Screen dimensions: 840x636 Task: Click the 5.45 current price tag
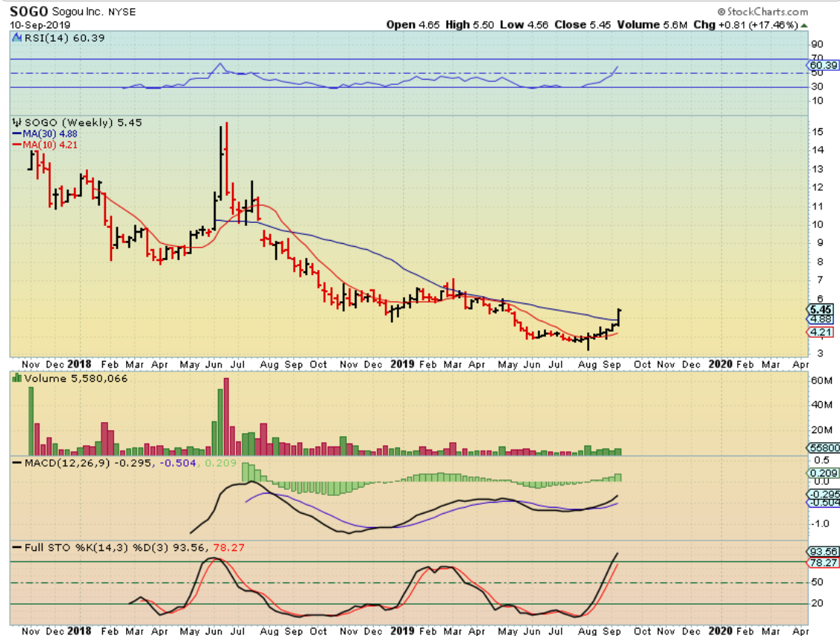coord(820,309)
